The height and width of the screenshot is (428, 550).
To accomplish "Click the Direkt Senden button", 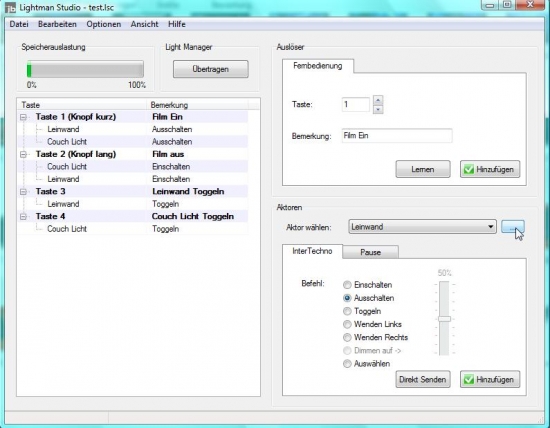I will pyautogui.click(x=423, y=380).
